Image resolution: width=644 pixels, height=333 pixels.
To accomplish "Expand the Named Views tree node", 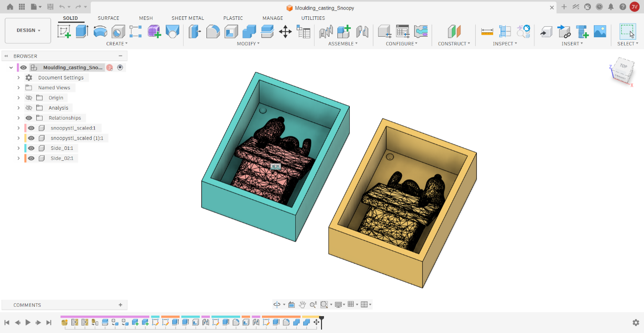I will 18,88.
